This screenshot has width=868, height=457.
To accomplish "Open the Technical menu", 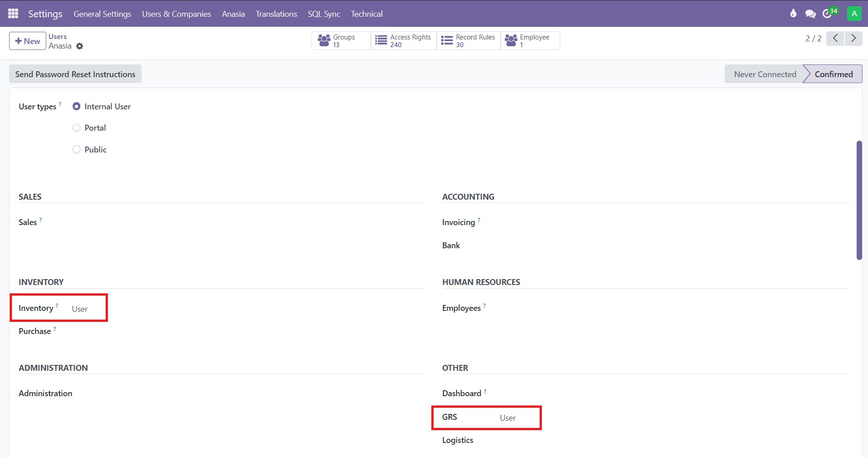I will 367,14.
